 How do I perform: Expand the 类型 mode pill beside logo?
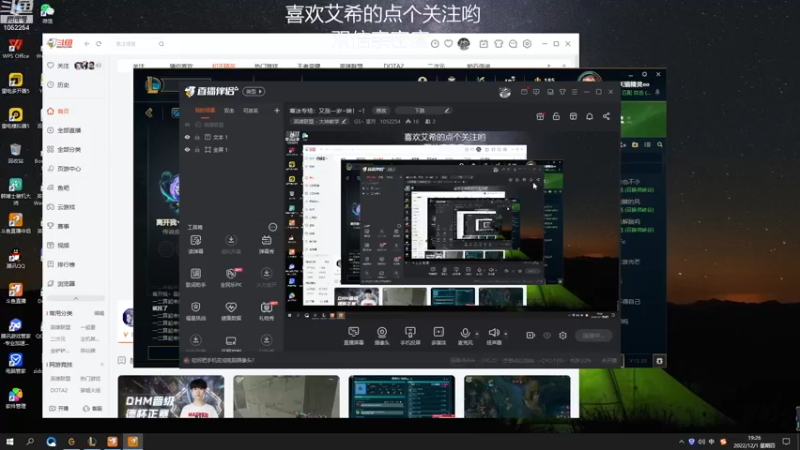tap(254, 91)
